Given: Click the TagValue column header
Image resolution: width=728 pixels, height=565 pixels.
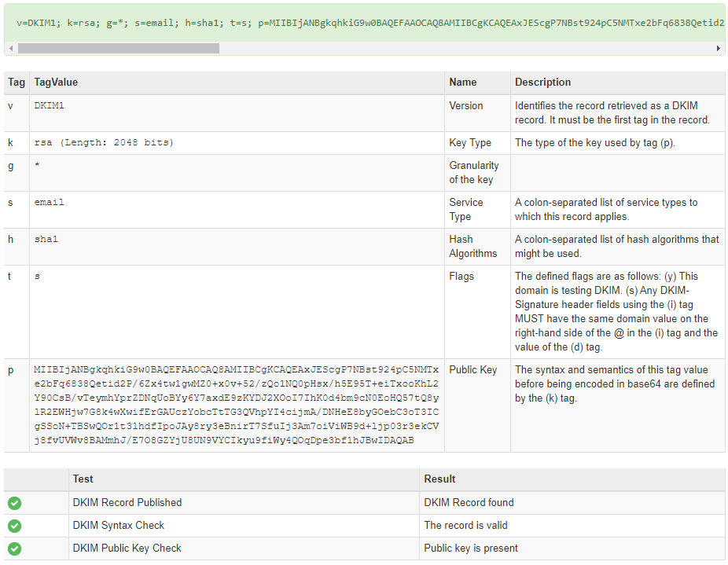Looking at the screenshot, I should coord(56,83).
